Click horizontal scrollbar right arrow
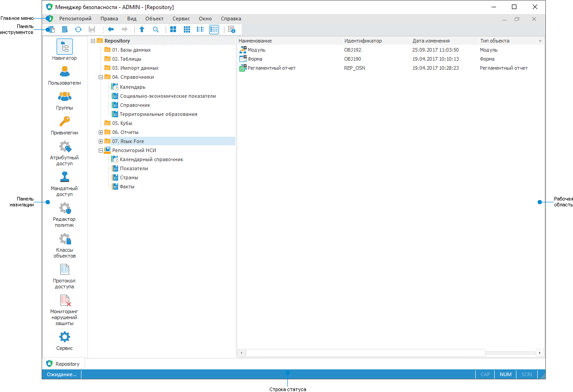The image size is (573, 392). 540,353
